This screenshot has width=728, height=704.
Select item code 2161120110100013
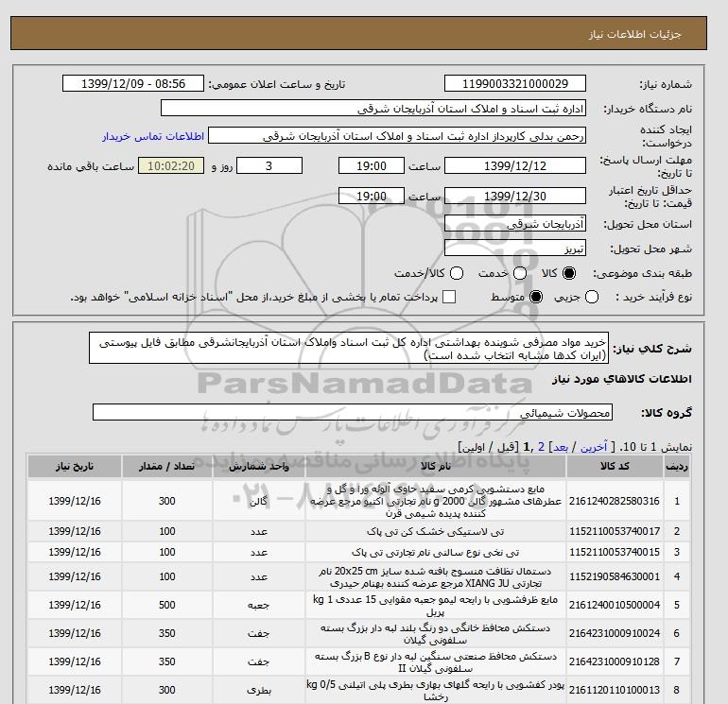click(615, 690)
